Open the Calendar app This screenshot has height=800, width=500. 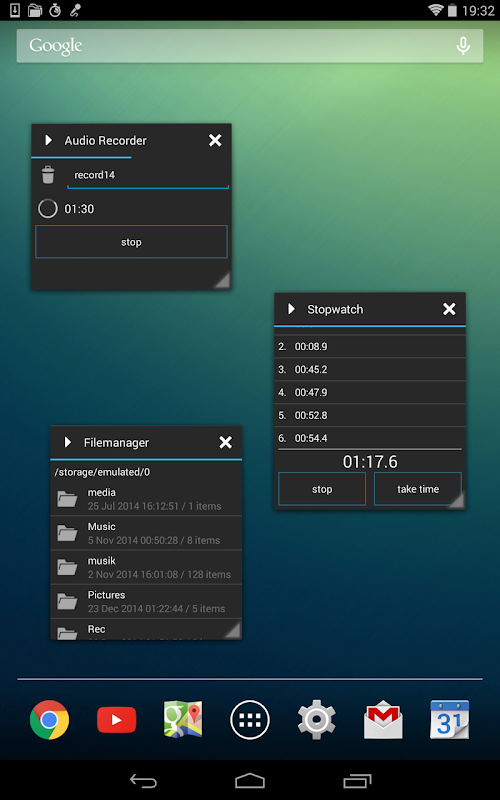449,719
